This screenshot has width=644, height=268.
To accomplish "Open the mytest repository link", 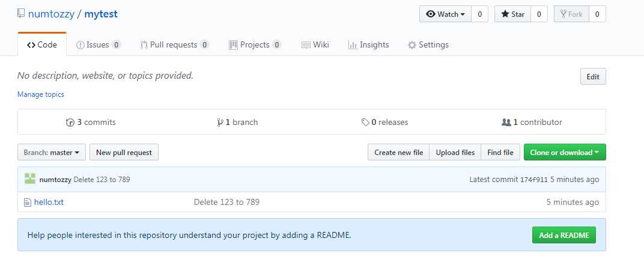I will [101, 14].
